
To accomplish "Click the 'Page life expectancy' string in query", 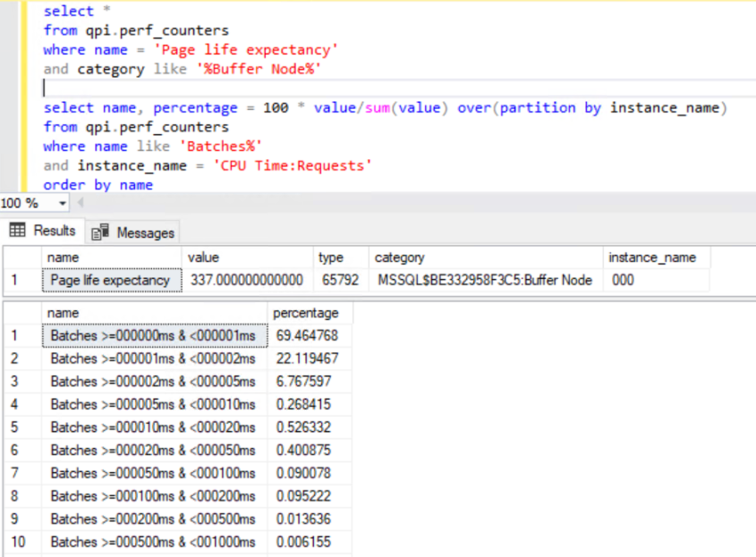I will [x=246, y=50].
